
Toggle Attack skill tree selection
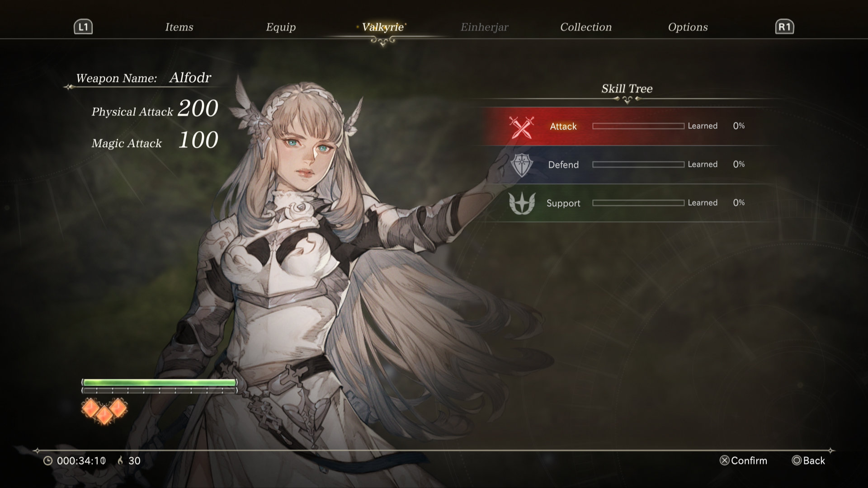click(626, 126)
